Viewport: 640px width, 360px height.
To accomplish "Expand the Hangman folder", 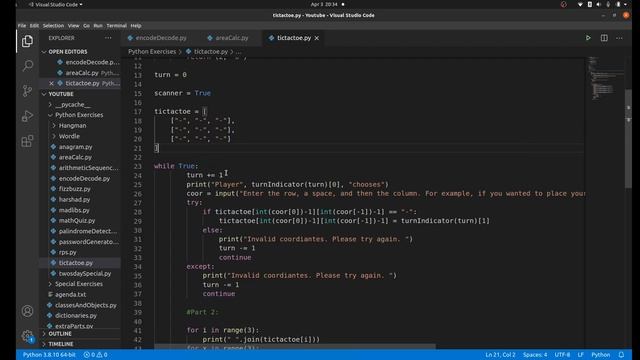I will pos(72,126).
